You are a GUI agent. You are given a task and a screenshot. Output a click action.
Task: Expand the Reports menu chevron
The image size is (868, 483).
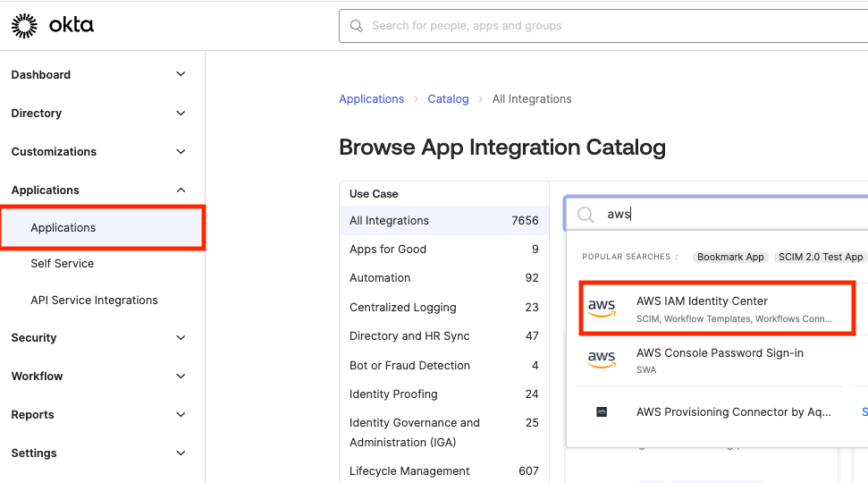point(181,414)
